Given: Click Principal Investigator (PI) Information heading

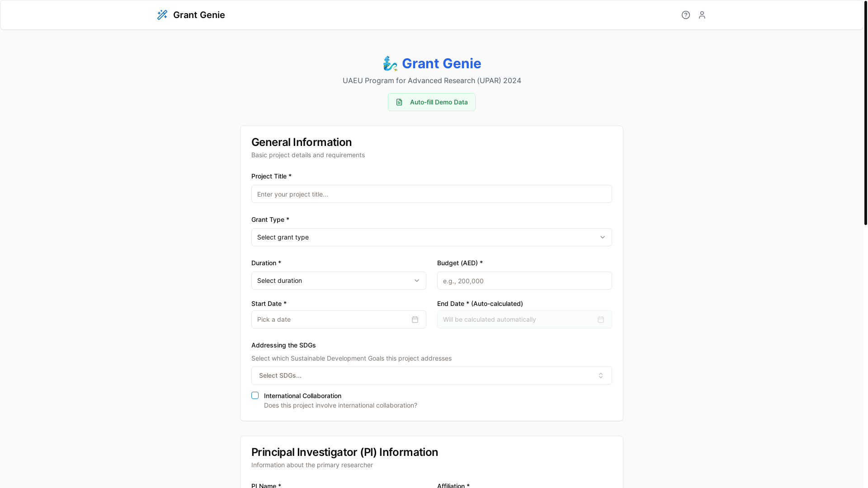Looking at the screenshot, I should [x=344, y=452].
